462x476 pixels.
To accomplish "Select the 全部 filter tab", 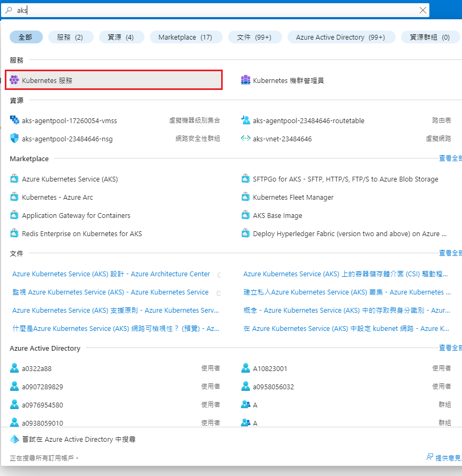I will [26, 37].
